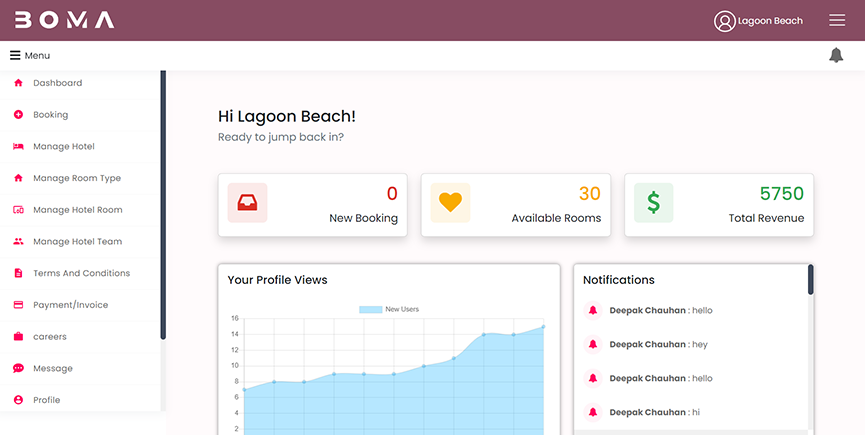Open Terms And Conditions page
Image resolution: width=865 pixels, height=435 pixels.
coord(81,273)
